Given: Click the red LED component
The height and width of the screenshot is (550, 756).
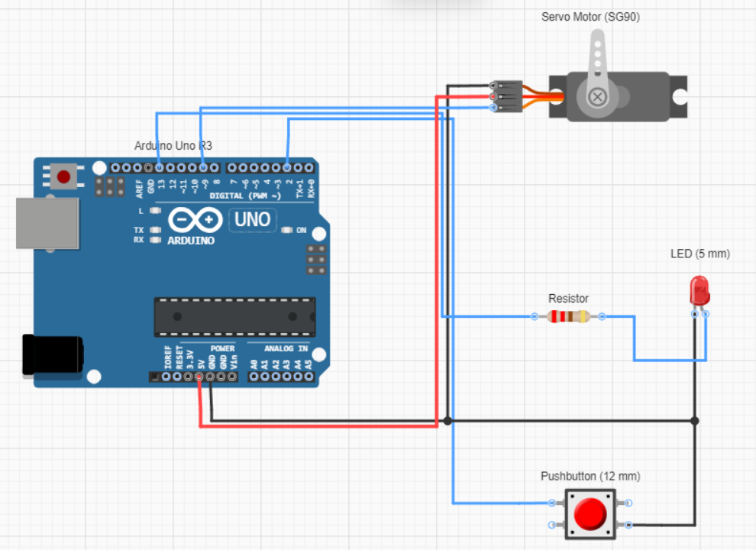Looking at the screenshot, I should (699, 290).
